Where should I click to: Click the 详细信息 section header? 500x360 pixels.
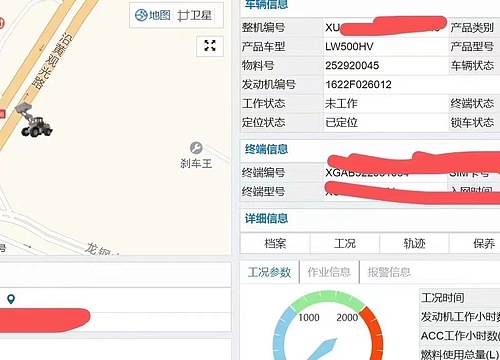tap(266, 218)
